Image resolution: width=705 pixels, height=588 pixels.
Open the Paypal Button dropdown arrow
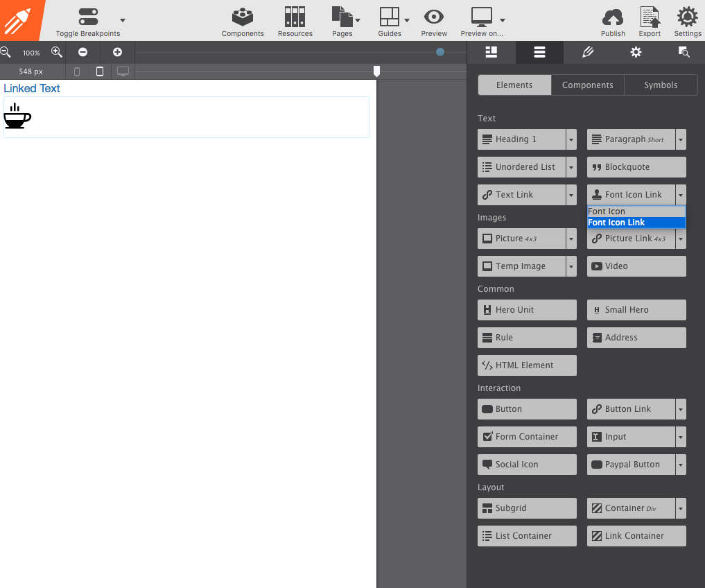681,465
